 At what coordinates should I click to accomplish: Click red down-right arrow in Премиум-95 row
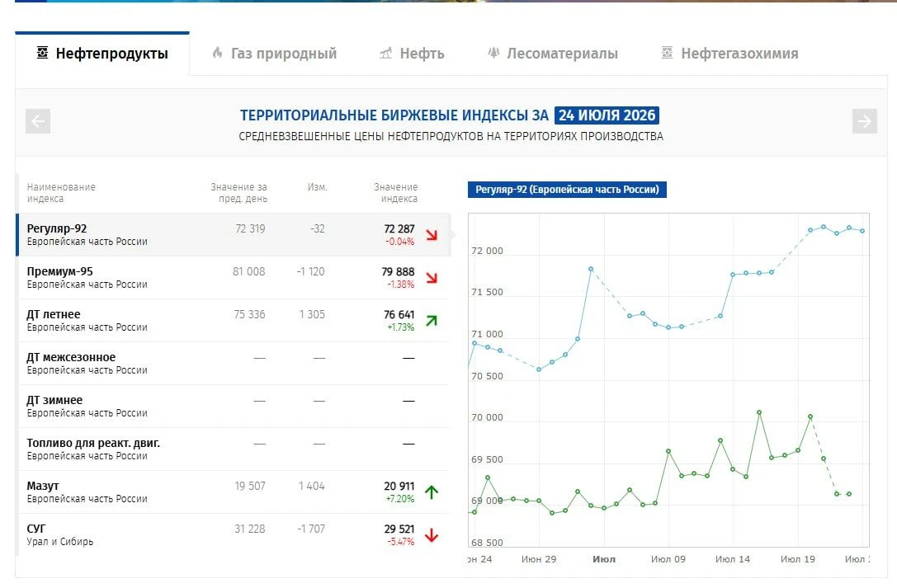(432, 278)
